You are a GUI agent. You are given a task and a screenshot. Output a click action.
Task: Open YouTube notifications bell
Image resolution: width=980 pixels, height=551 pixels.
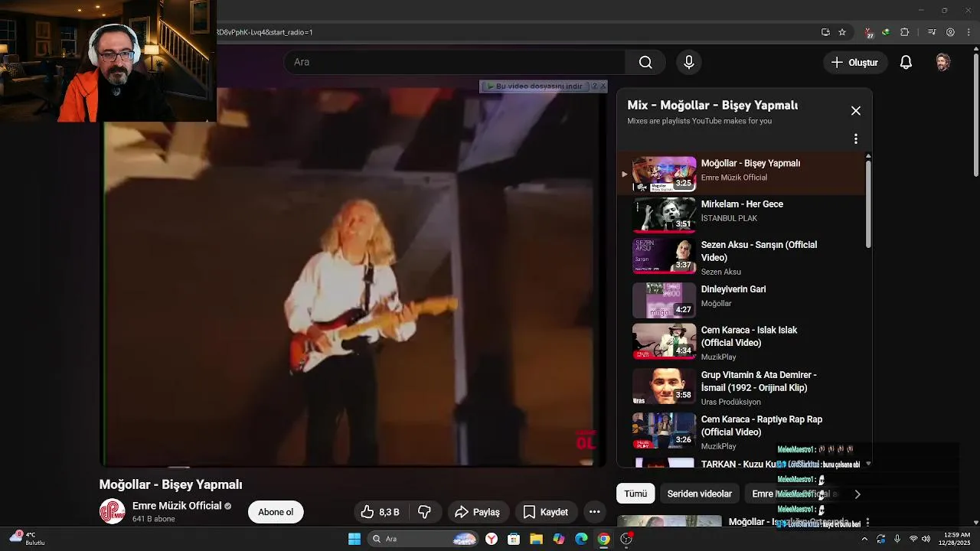click(906, 63)
